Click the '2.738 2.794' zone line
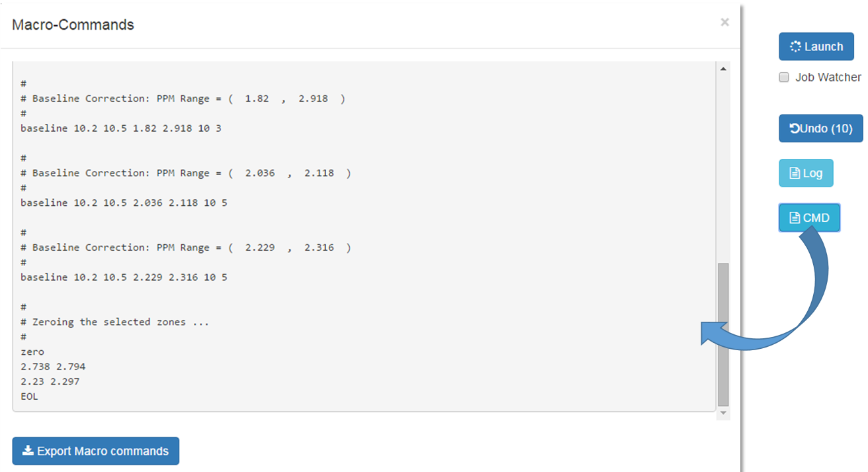The image size is (868, 472). coord(53,367)
